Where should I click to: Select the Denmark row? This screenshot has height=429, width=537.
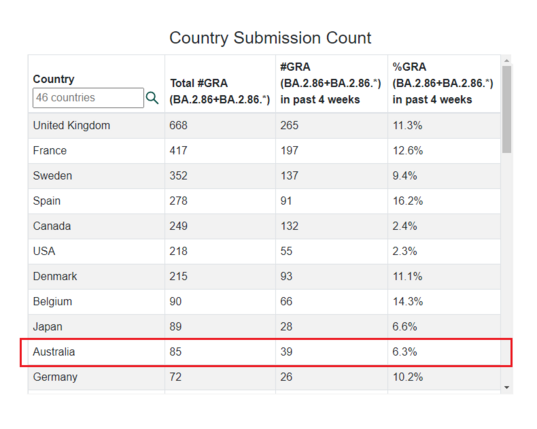point(264,277)
